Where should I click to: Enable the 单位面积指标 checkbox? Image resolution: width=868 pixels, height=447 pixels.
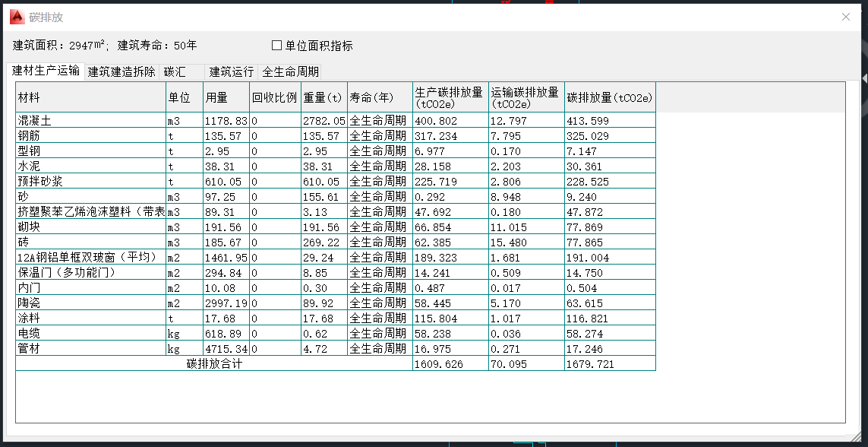[277, 46]
